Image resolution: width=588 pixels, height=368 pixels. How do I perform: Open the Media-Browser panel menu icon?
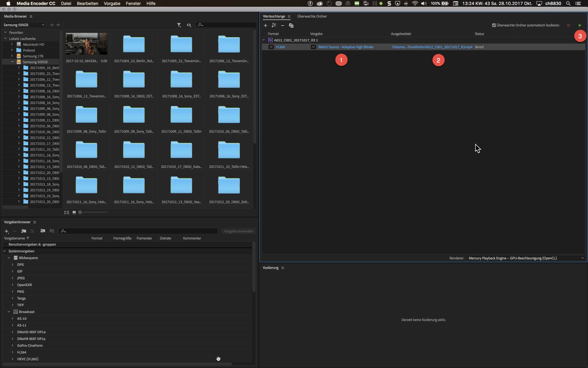click(x=31, y=16)
